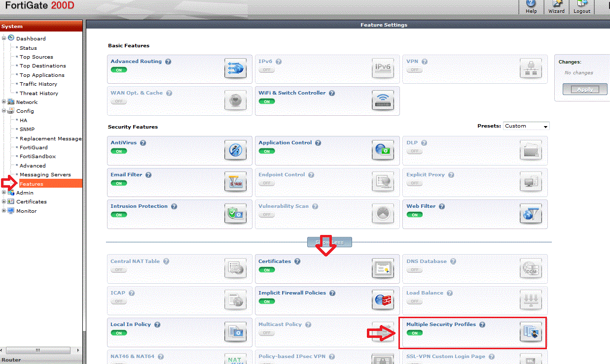Enable the DLP toggle
The height and width of the screenshot is (364, 610).
[x=414, y=151]
